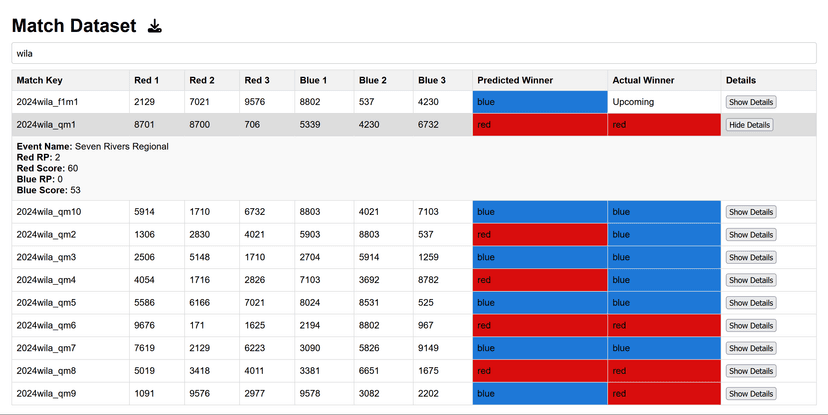Click the Match Key column header

pos(40,80)
